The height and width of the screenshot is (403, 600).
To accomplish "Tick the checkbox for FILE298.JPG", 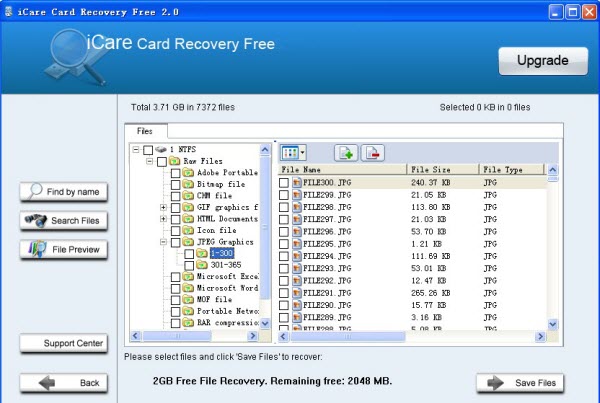I will 284,207.
